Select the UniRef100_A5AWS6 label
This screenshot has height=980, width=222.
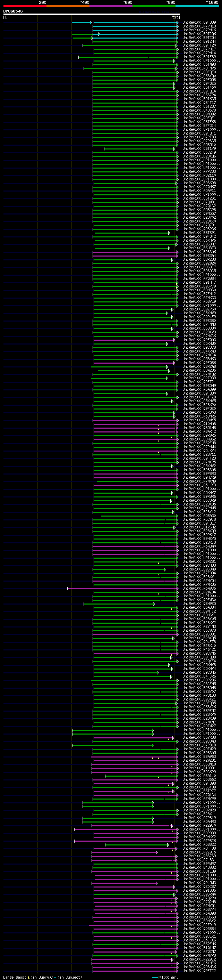coord(199,589)
